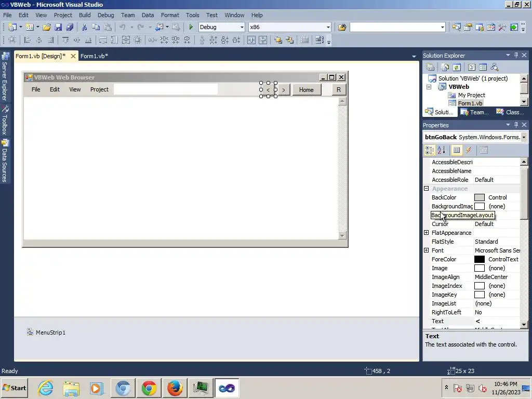The height and width of the screenshot is (399, 532).
Task: Click the View Class Diagram icon
Action: click(495, 67)
